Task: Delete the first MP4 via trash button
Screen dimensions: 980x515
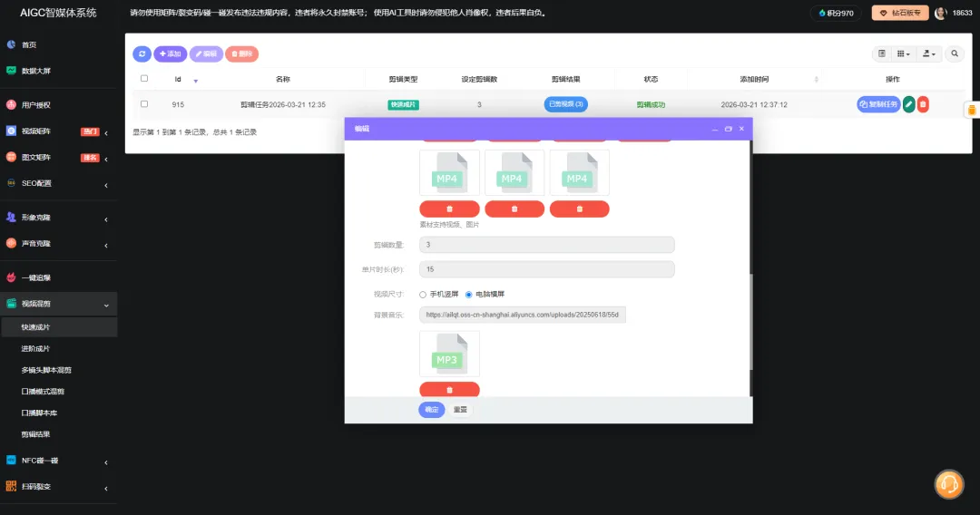Action: tap(449, 209)
